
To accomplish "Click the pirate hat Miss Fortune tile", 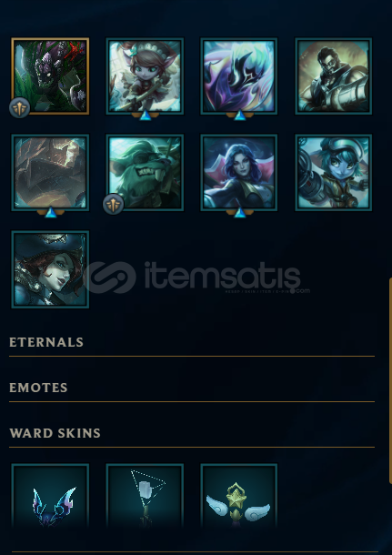I will click(x=50, y=269).
